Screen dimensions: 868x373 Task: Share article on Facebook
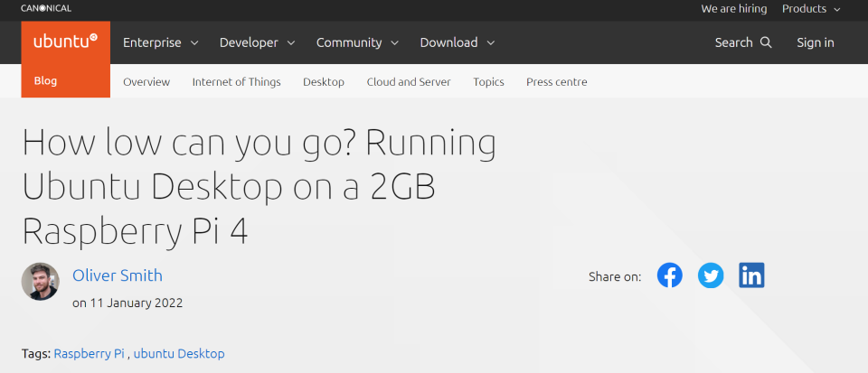point(669,275)
